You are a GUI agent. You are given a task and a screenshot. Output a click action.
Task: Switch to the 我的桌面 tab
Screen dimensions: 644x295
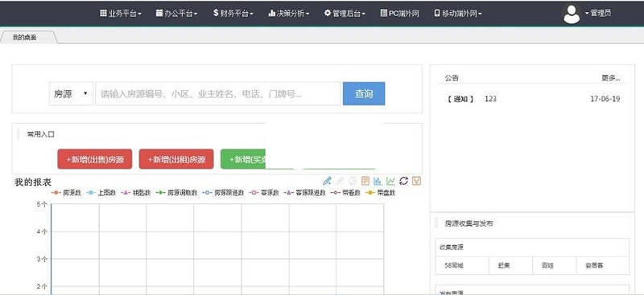point(25,37)
